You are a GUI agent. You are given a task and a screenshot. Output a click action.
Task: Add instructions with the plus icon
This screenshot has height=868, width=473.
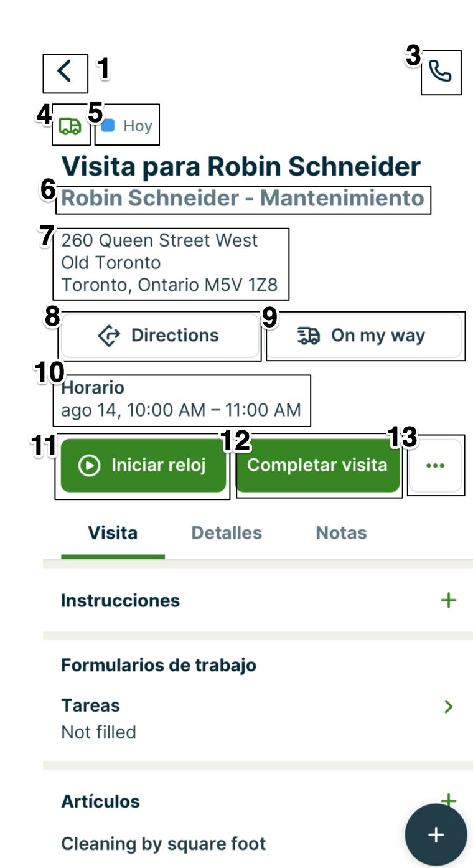448,601
